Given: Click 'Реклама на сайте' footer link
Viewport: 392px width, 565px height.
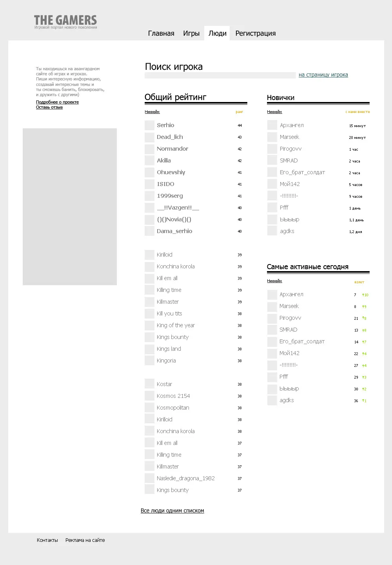Looking at the screenshot, I should coord(85,540).
